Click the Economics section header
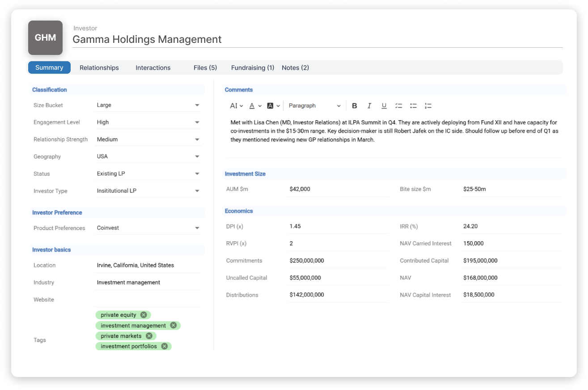Screen dimensions: 588x390 coord(394,211)
